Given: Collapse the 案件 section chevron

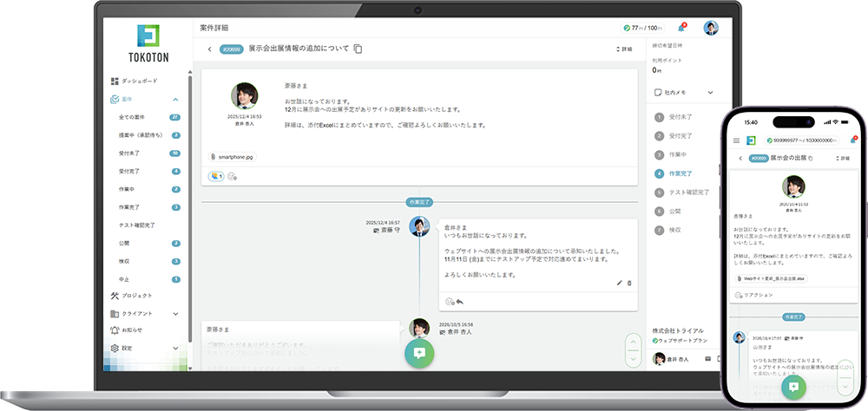Looking at the screenshot, I should 175,100.
